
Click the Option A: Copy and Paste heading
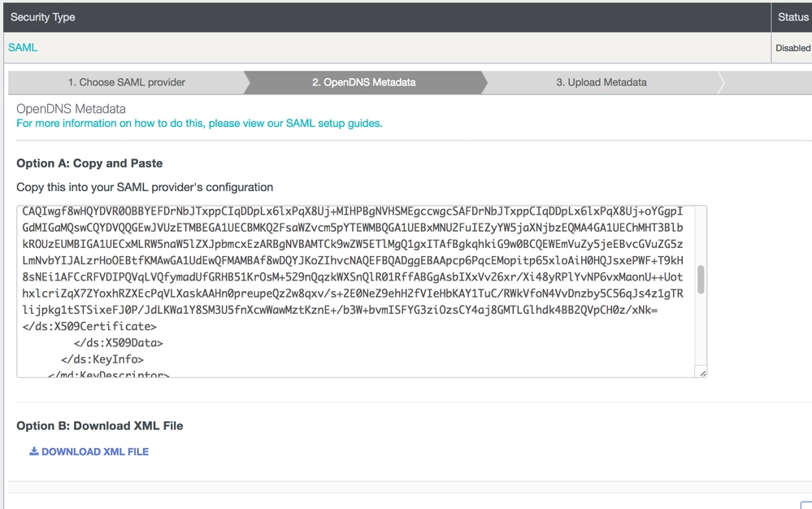(89, 163)
